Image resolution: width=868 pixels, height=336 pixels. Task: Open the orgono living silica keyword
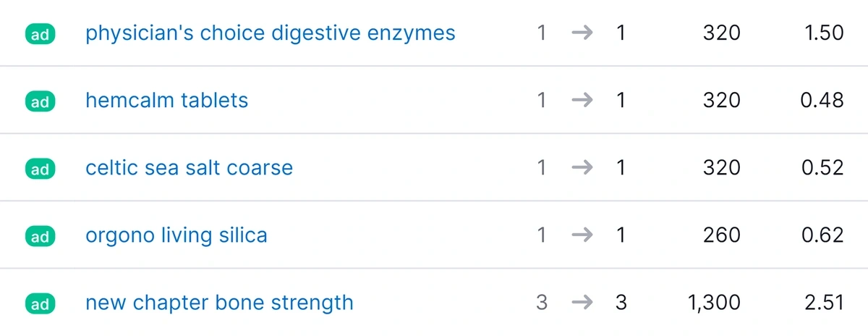tap(176, 235)
